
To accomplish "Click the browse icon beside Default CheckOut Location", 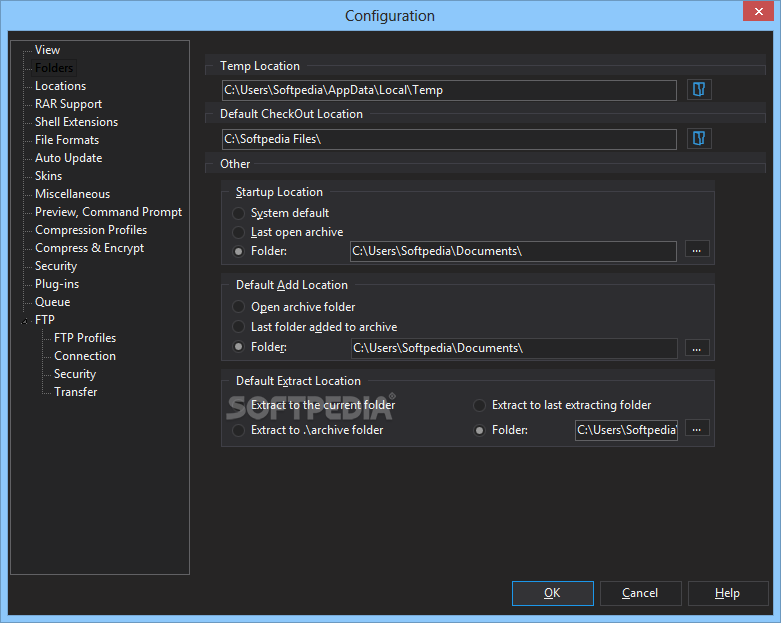I will tap(699, 138).
